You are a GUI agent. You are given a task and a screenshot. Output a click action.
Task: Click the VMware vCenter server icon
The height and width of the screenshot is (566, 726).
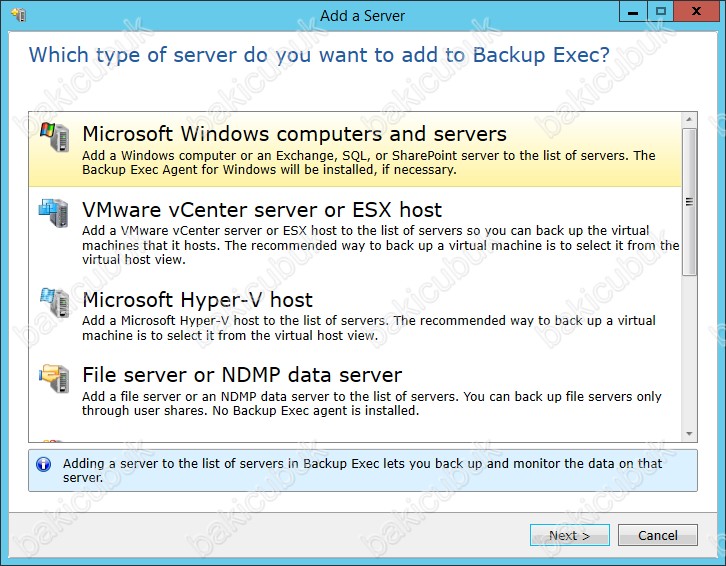(54, 214)
